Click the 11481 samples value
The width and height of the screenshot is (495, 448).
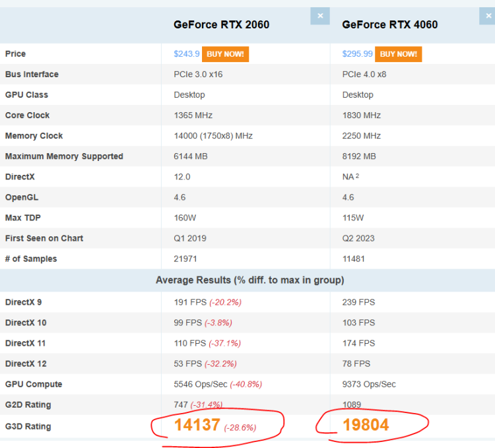tap(354, 259)
